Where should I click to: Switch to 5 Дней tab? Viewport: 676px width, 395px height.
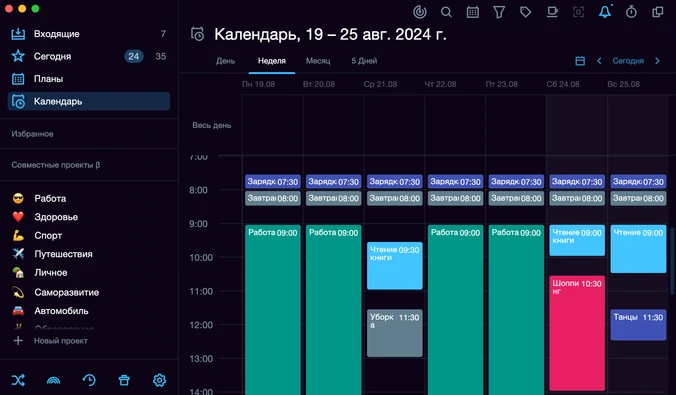click(x=364, y=61)
